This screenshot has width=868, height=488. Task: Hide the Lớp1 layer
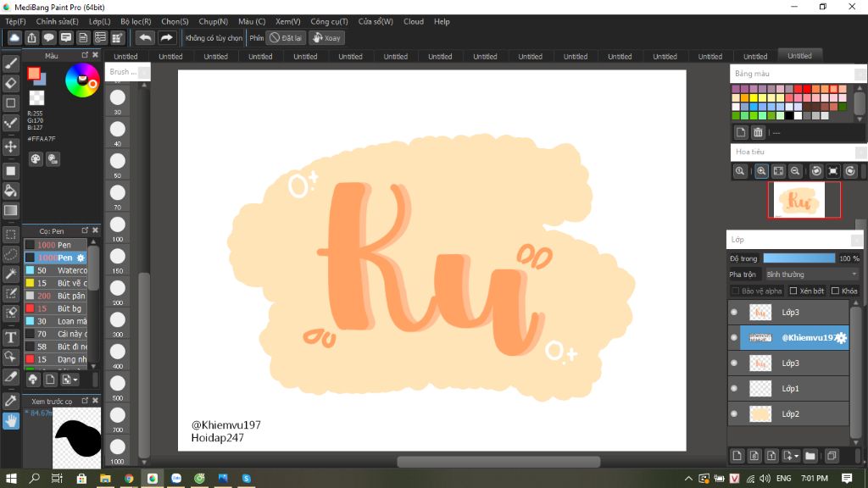point(734,388)
